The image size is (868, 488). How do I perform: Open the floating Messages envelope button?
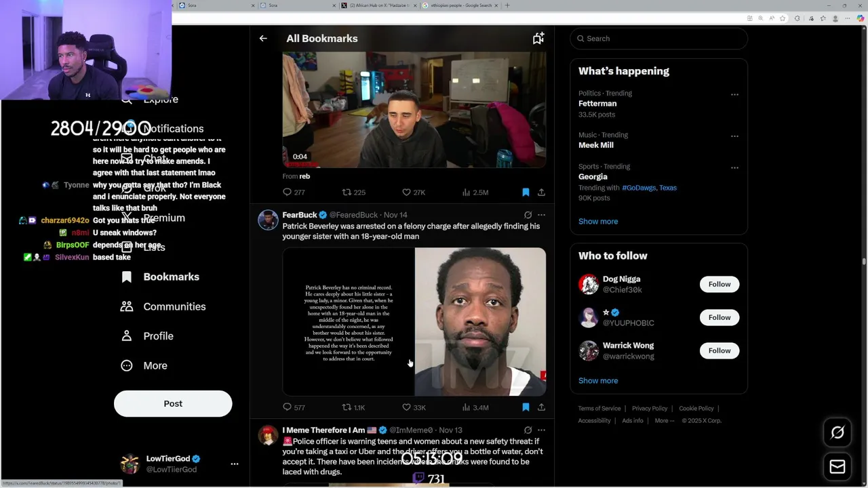(x=837, y=467)
